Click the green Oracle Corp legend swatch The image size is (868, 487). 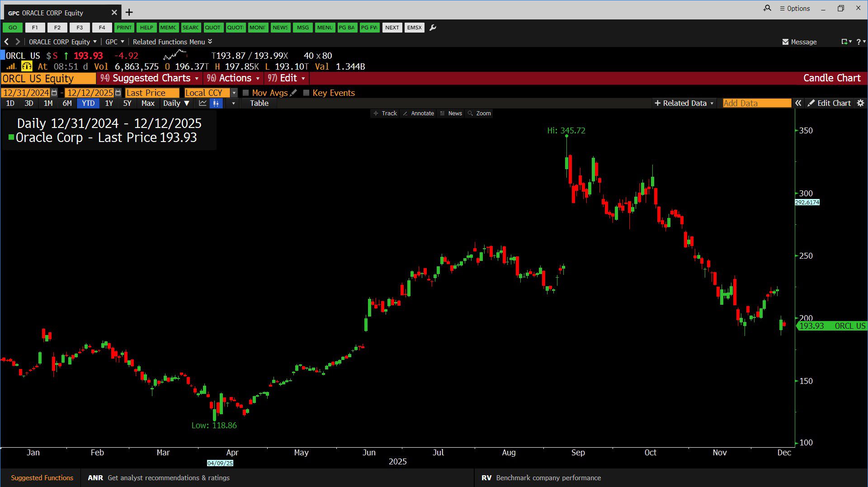(11, 137)
